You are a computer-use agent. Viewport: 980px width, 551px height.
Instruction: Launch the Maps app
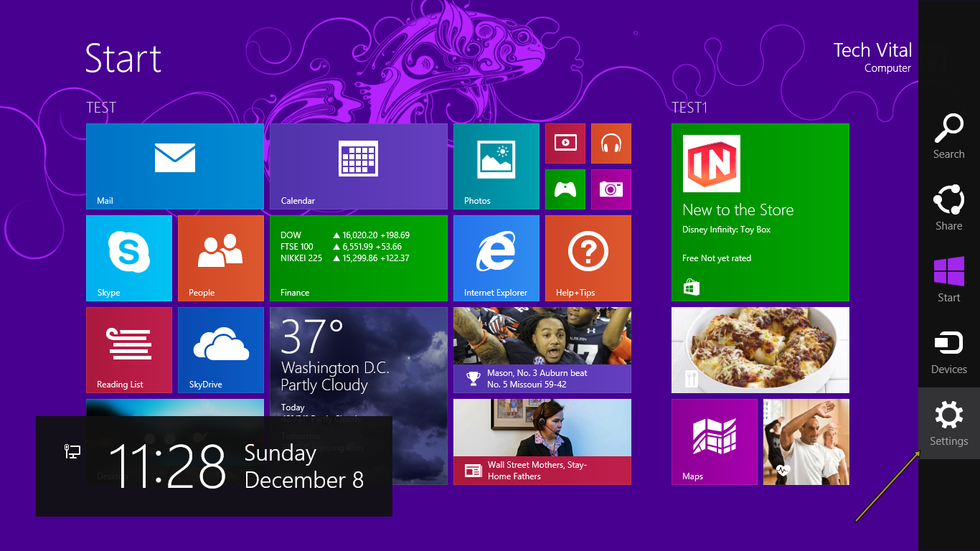(714, 441)
